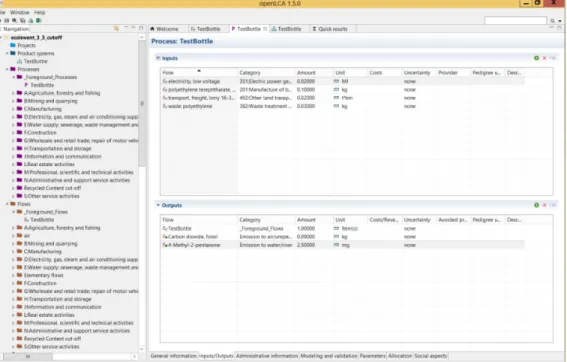The width and height of the screenshot is (567, 362).
Task: Select the Carbon dioxide, fossil output row
Action: click(342, 237)
